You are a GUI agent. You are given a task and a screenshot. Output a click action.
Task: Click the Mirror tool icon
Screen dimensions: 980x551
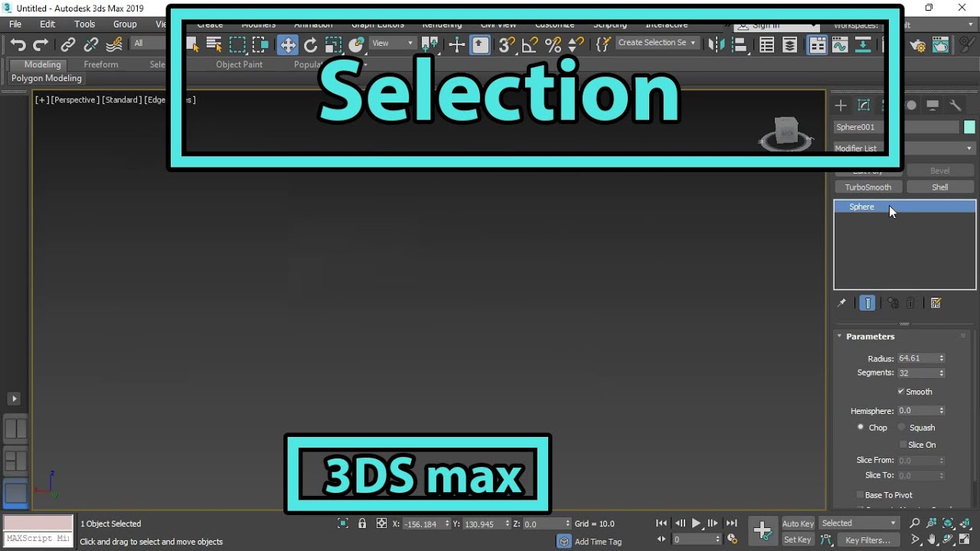(716, 45)
